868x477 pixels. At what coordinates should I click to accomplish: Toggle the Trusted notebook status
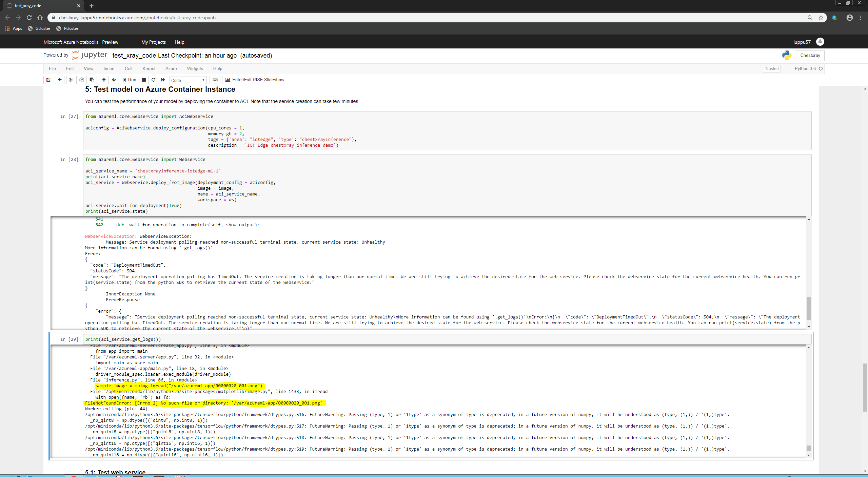[x=772, y=68]
